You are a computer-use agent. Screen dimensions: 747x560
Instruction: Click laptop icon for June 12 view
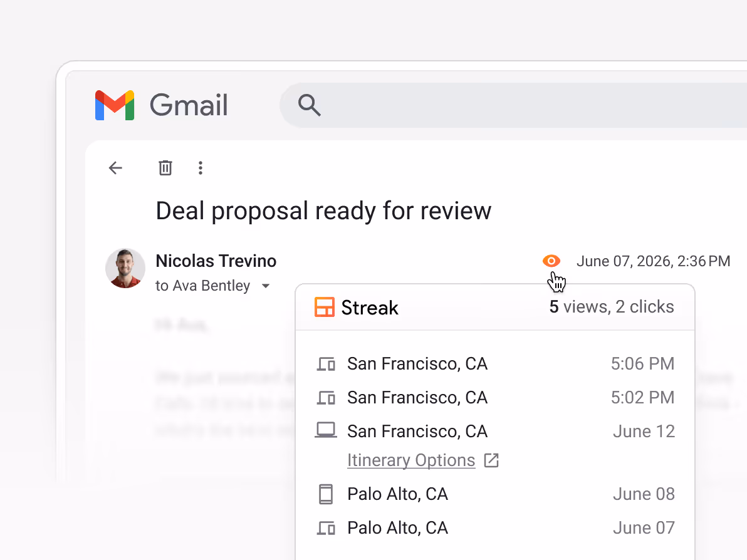pos(326,430)
